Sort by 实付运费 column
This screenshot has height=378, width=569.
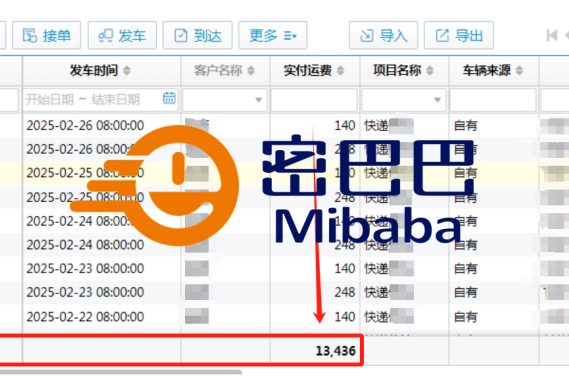[340, 70]
